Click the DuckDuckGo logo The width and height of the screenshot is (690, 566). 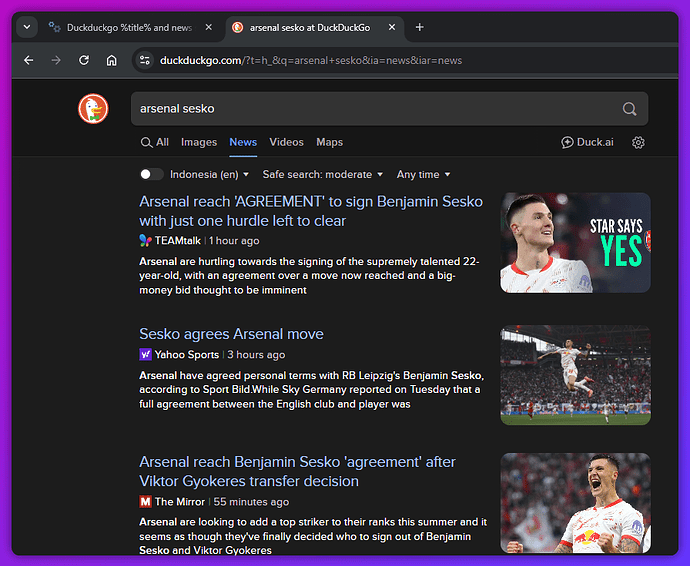(x=93, y=109)
